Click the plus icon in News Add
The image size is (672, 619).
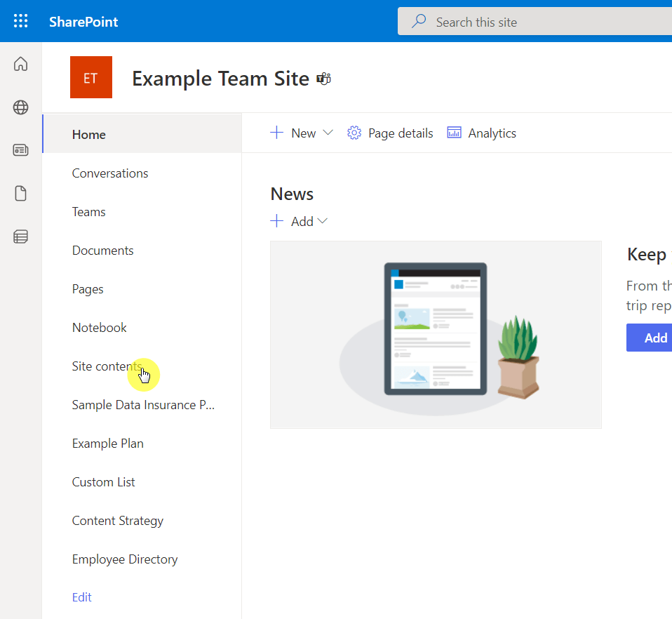(x=277, y=221)
